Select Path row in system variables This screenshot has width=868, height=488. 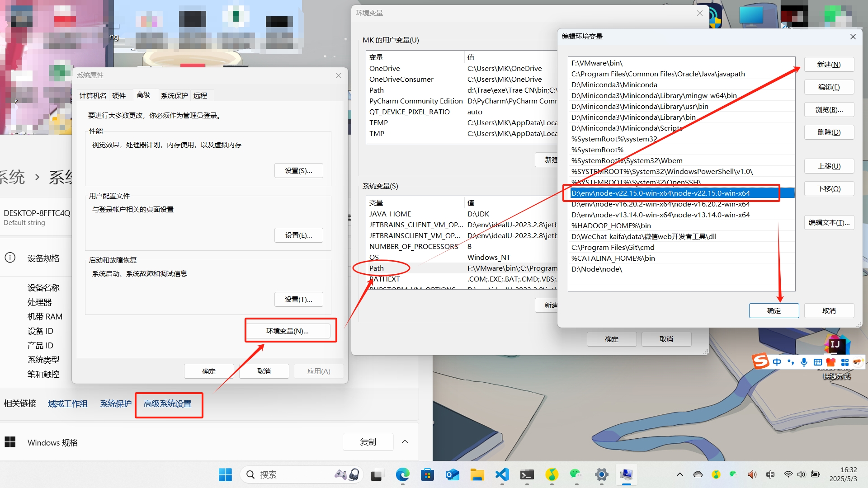pos(377,268)
